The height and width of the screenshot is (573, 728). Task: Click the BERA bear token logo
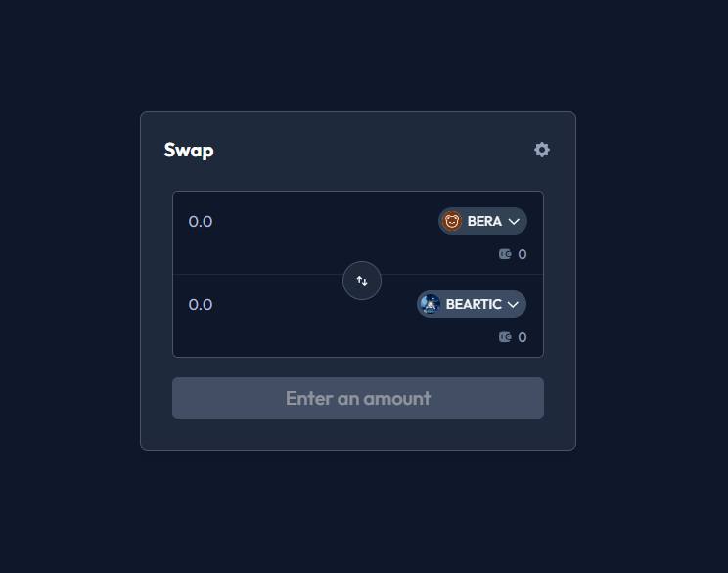[452, 221]
